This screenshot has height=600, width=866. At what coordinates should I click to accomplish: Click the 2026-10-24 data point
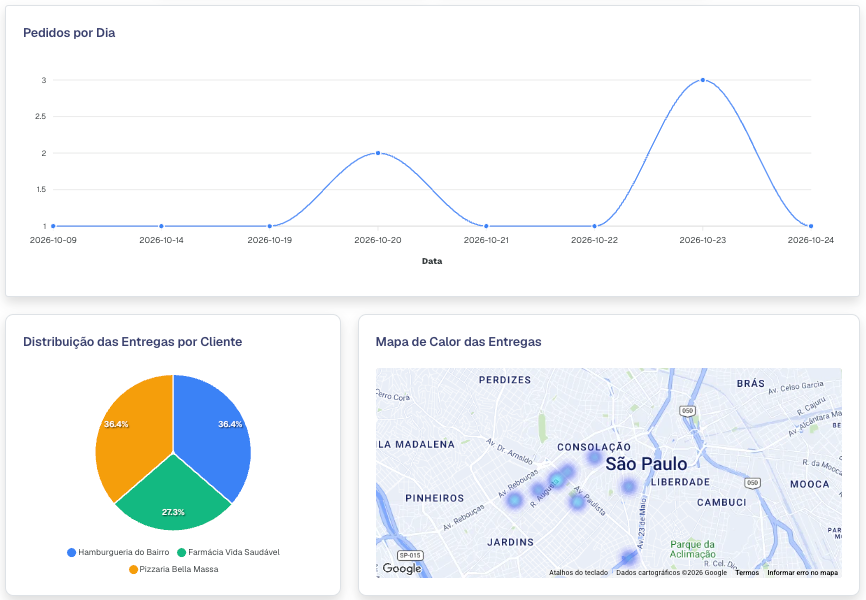pyautogui.click(x=811, y=226)
